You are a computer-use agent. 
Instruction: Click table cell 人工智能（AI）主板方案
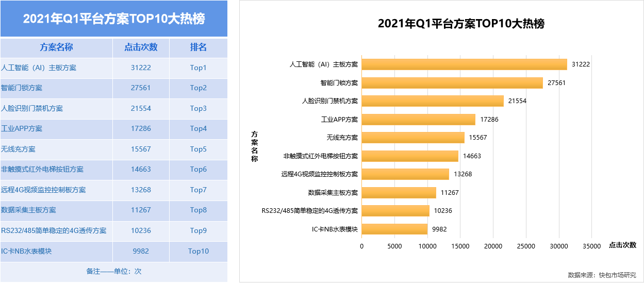coord(57,68)
